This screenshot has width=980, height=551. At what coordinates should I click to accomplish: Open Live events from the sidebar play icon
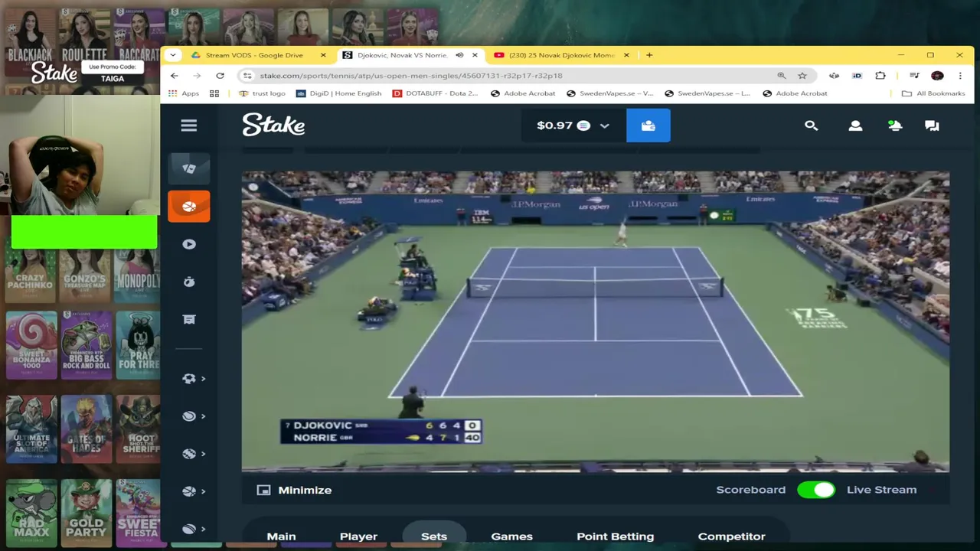(x=189, y=244)
